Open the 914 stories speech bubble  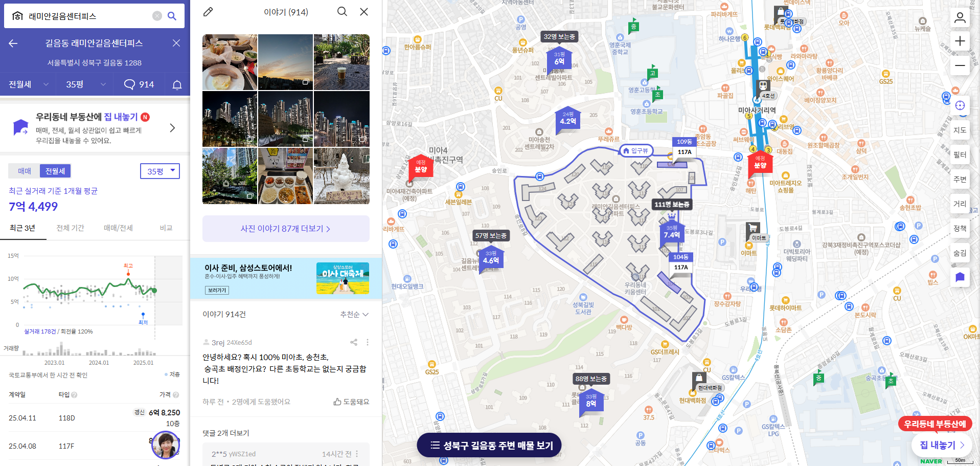pyautogui.click(x=139, y=84)
